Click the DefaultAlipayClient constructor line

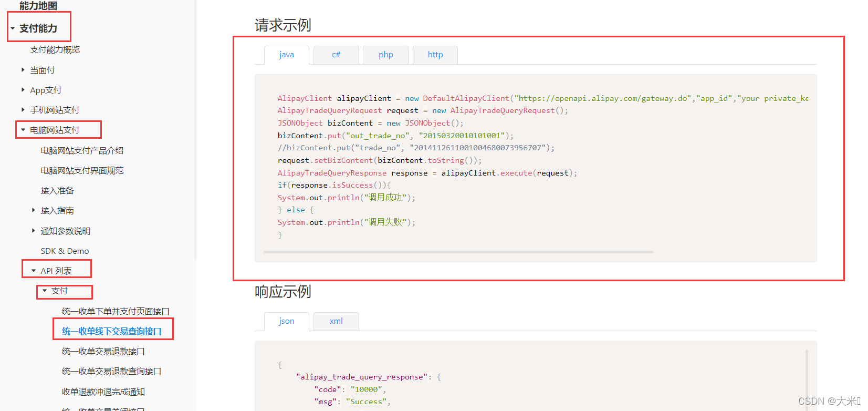543,98
